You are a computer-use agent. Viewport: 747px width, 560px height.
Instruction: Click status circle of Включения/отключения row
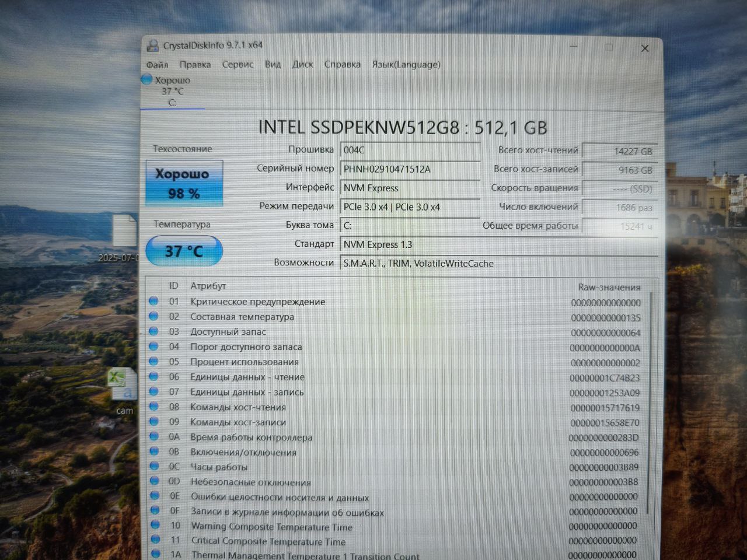coord(155,452)
